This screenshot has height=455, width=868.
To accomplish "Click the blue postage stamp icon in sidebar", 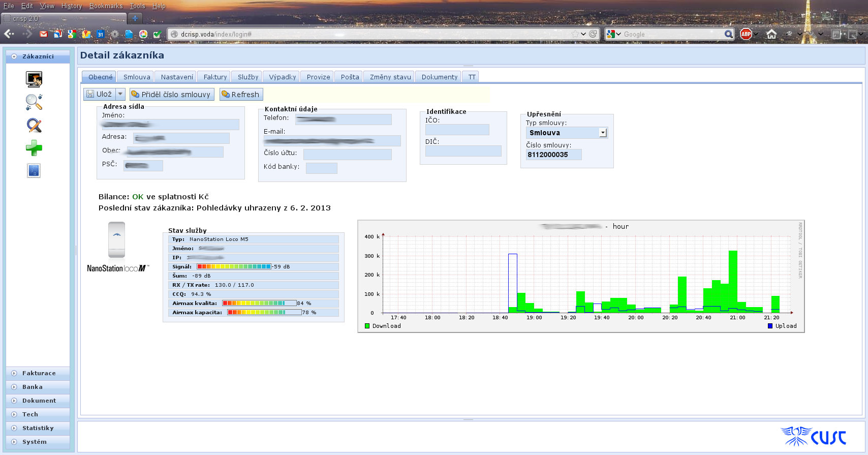I will click(x=34, y=171).
